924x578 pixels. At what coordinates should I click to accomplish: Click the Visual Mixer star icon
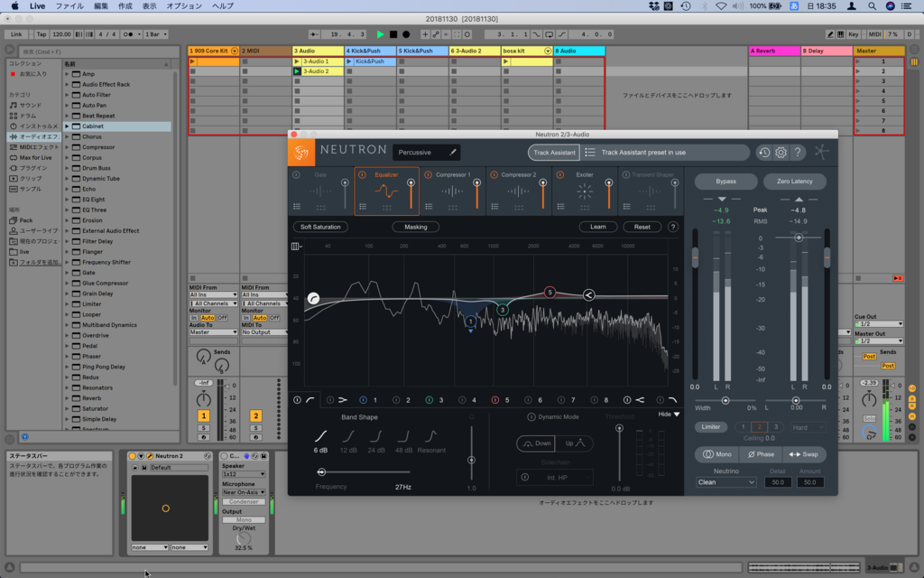(x=821, y=152)
